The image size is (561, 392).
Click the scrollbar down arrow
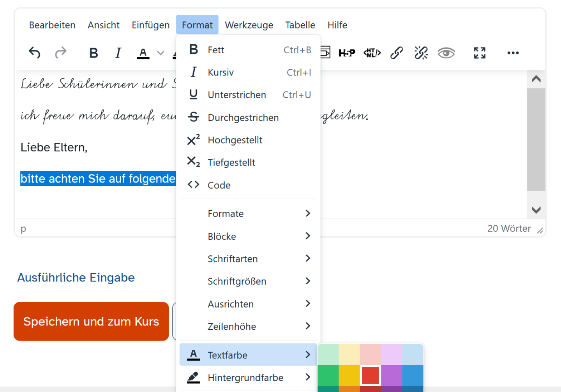[x=536, y=210]
